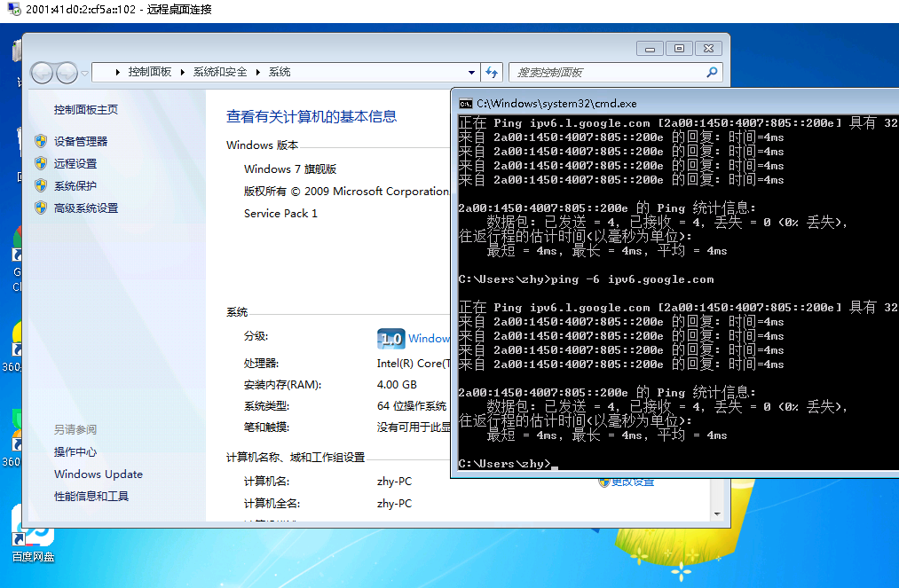Click '4.00 GB' installed RAM value

pyautogui.click(x=397, y=385)
